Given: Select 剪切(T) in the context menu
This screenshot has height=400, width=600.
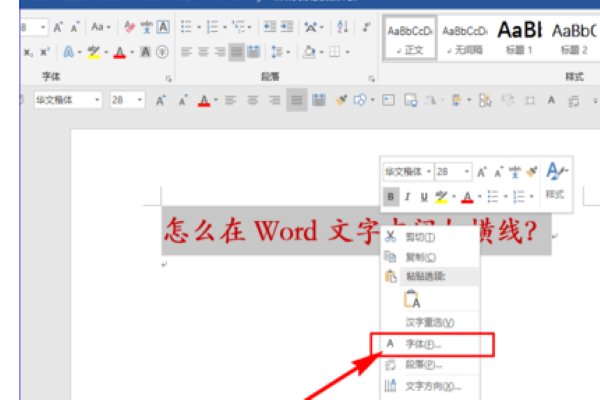Looking at the screenshot, I should click(x=430, y=238).
